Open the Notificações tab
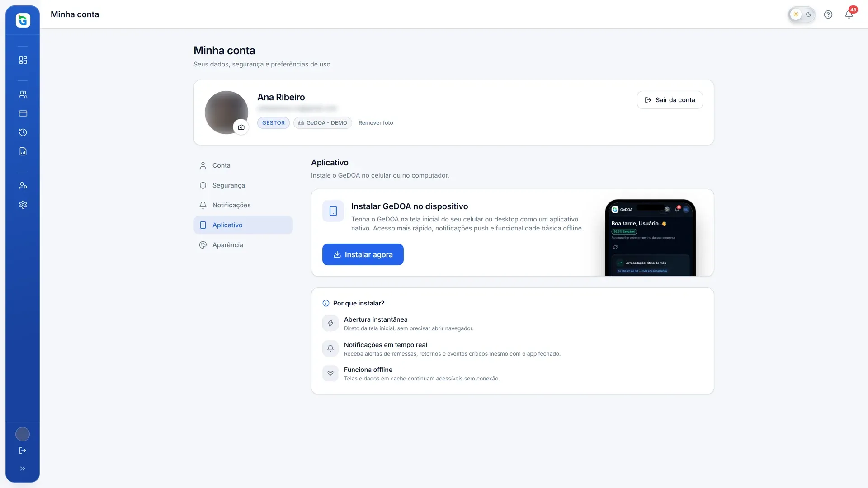This screenshot has width=868, height=488. tap(243, 205)
